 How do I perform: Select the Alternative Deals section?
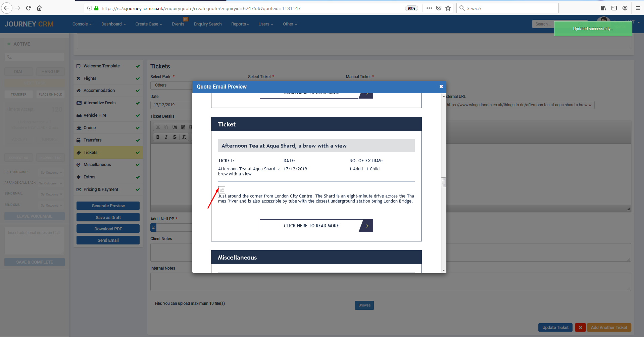pyautogui.click(x=108, y=103)
